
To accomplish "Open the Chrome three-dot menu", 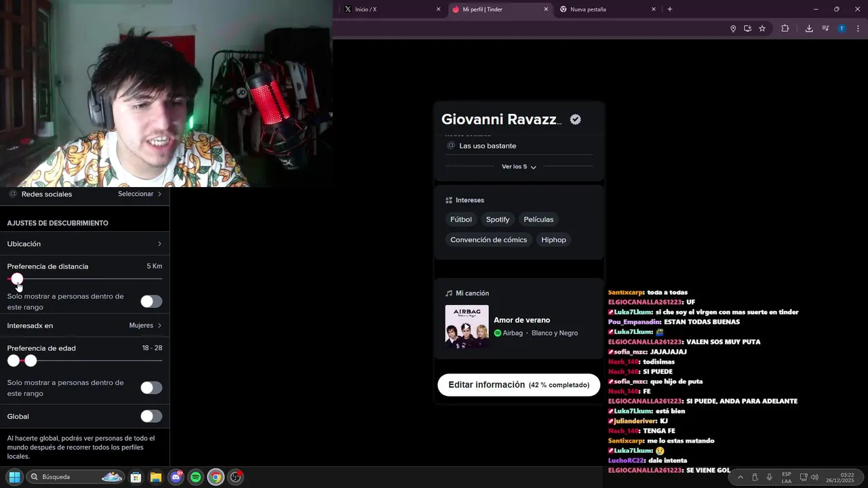I will tap(858, 28).
